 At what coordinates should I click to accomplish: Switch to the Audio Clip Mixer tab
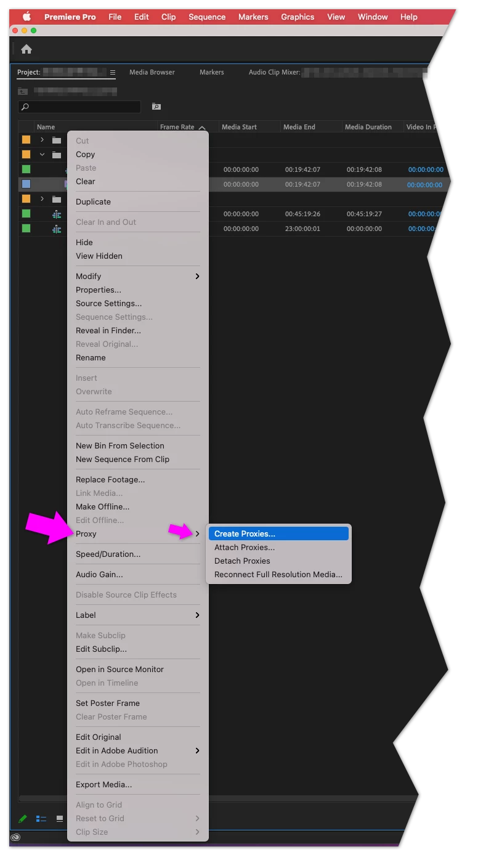(275, 72)
